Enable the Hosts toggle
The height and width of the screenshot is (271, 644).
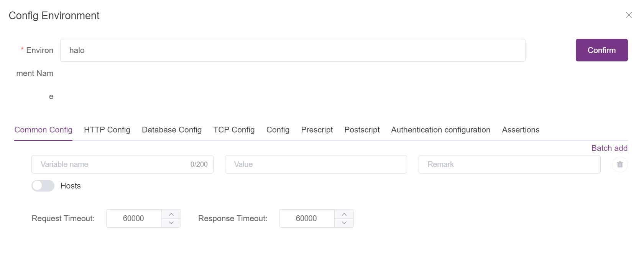point(43,186)
